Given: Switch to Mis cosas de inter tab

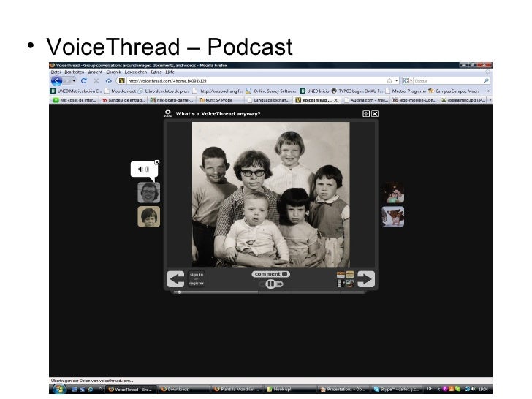Looking at the screenshot, I should 75,100.
